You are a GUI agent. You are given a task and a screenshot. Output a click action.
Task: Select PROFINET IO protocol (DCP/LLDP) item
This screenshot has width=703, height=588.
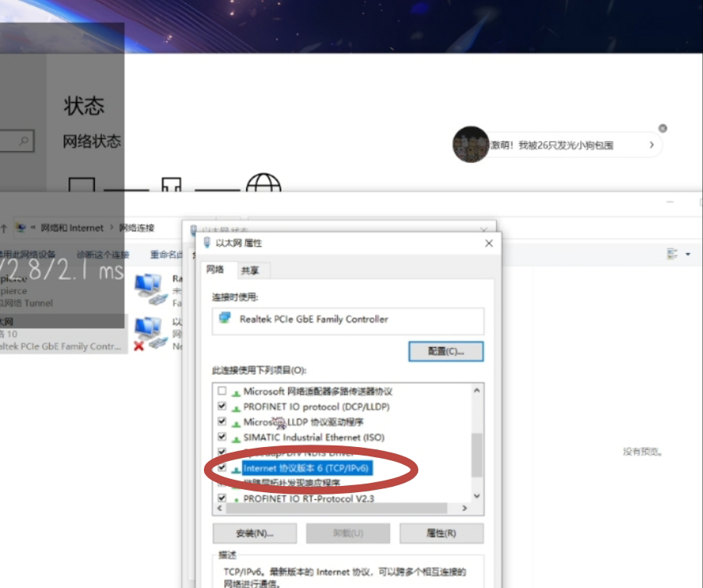coord(316,407)
